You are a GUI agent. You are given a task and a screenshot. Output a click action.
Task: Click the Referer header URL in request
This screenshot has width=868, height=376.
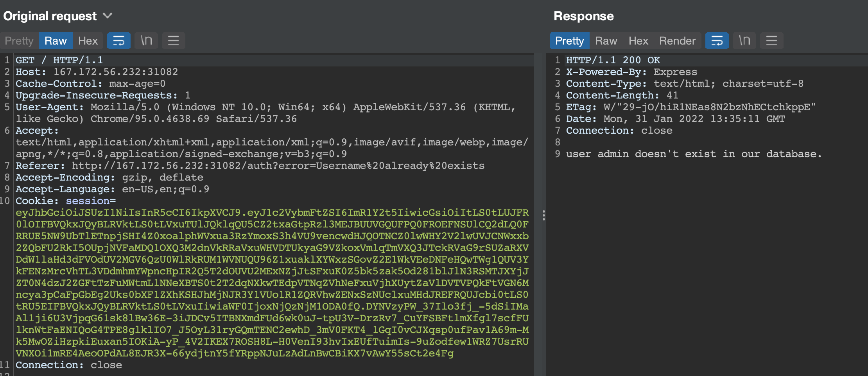click(278, 166)
